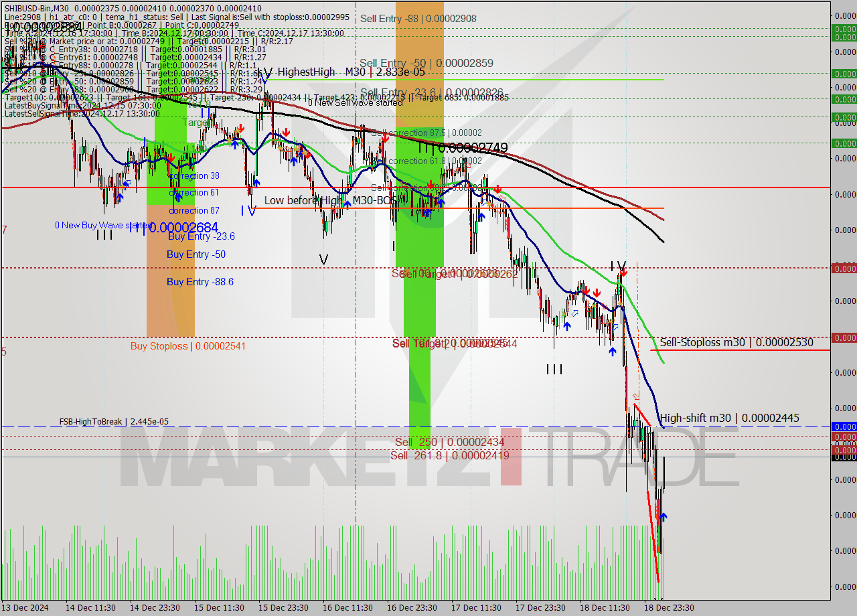Click the 'Buy Entry -88.6' label
Image resolution: width=857 pixels, height=616 pixels.
pos(200,282)
